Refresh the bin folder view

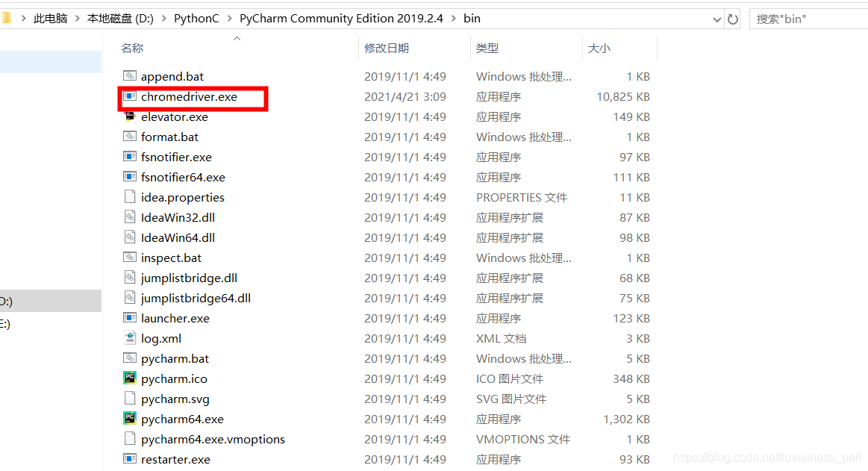coord(733,19)
